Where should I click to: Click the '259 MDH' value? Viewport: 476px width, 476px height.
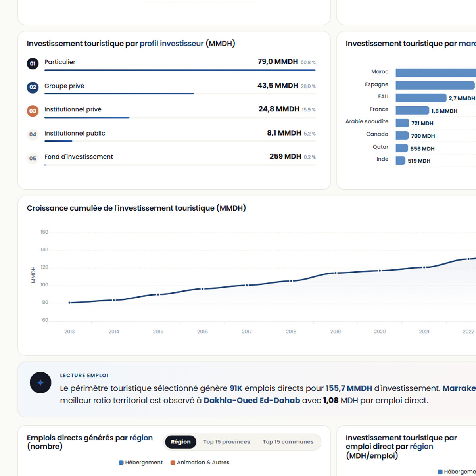pos(285,157)
